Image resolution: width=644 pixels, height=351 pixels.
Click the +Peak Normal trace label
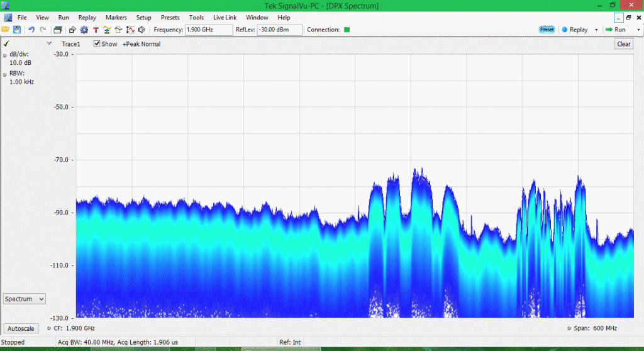tap(142, 44)
